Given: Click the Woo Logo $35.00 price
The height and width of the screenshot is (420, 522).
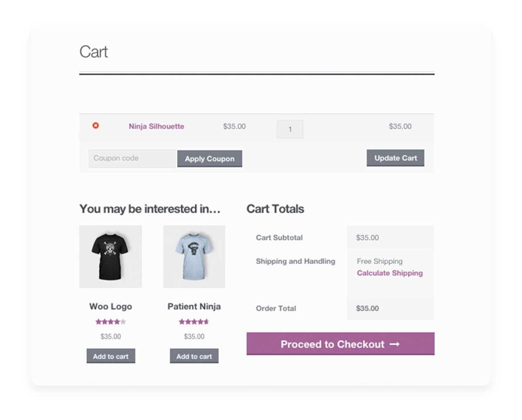Looking at the screenshot, I should [x=110, y=337].
